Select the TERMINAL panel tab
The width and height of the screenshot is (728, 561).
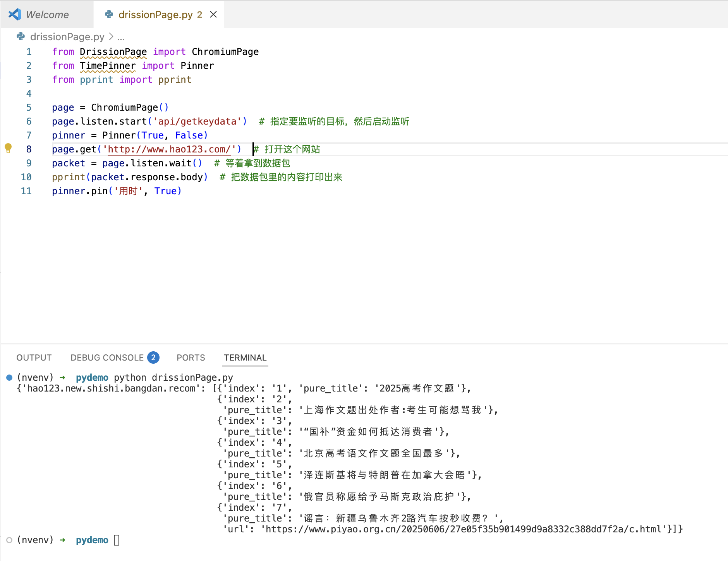(245, 357)
